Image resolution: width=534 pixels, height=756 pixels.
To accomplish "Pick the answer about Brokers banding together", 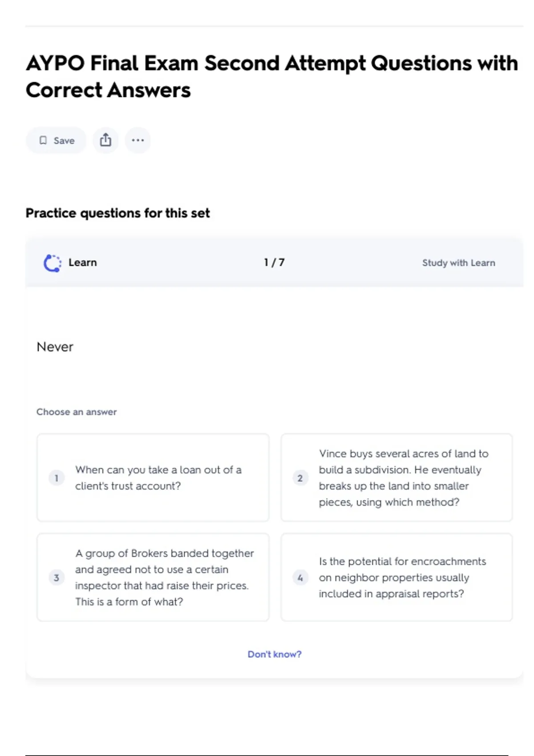I will [x=164, y=577].
